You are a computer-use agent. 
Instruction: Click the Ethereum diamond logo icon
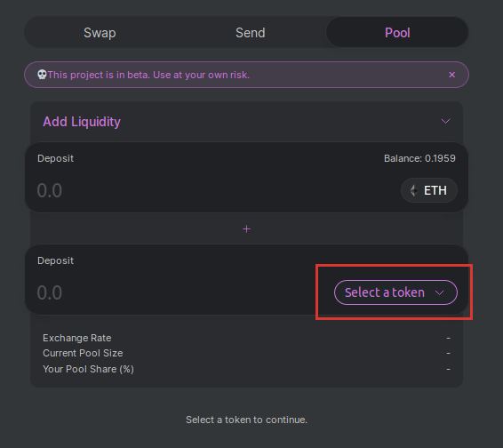coord(414,190)
